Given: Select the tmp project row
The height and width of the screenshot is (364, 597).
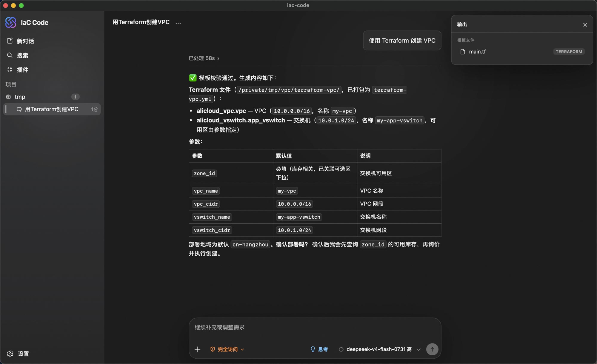Looking at the screenshot, I should point(52,97).
